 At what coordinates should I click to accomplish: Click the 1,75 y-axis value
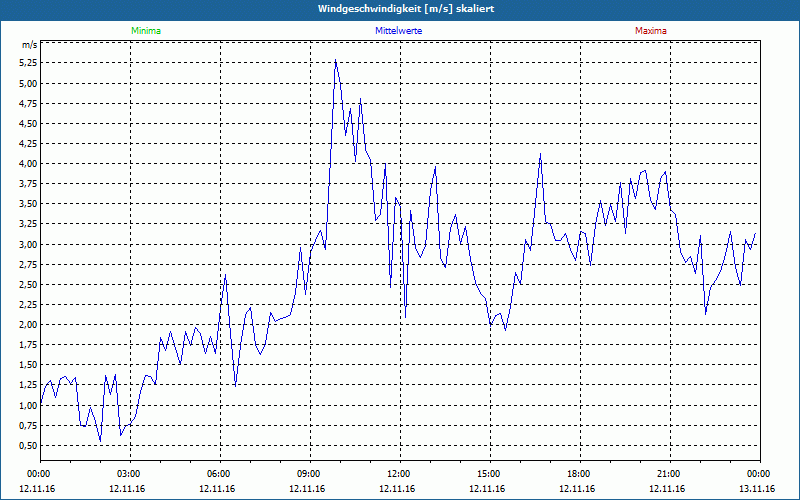pos(29,345)
